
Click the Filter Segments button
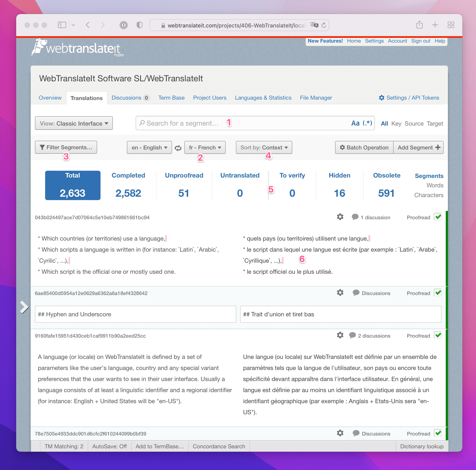pyautogui.click(x=66, y=147)
